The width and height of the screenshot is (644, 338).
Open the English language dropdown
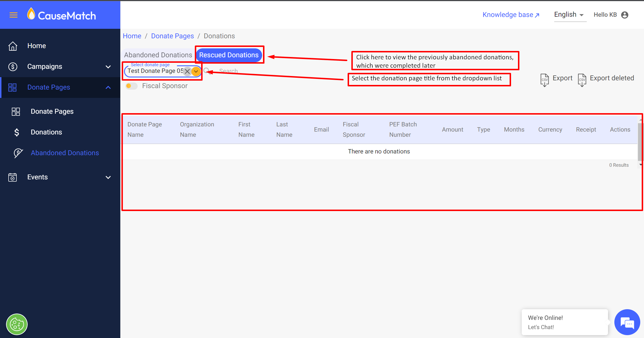[569, 15]
